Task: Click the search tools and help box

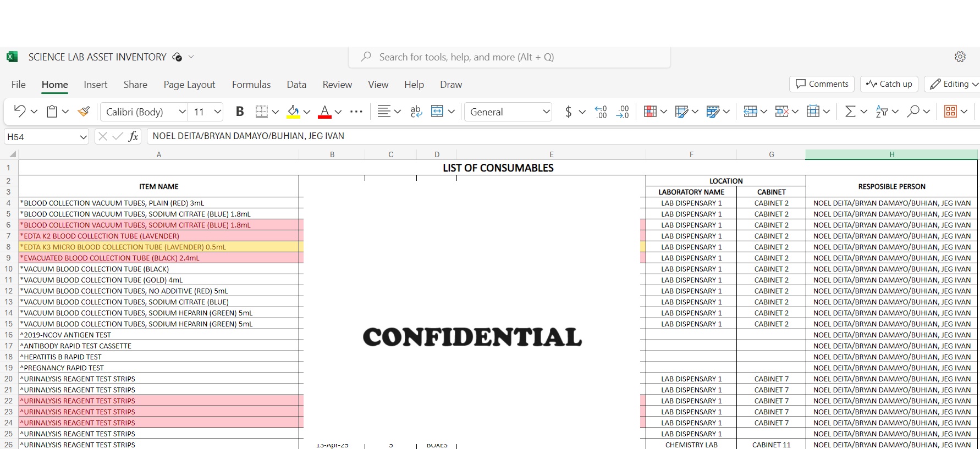Action: tap(509, 57)
